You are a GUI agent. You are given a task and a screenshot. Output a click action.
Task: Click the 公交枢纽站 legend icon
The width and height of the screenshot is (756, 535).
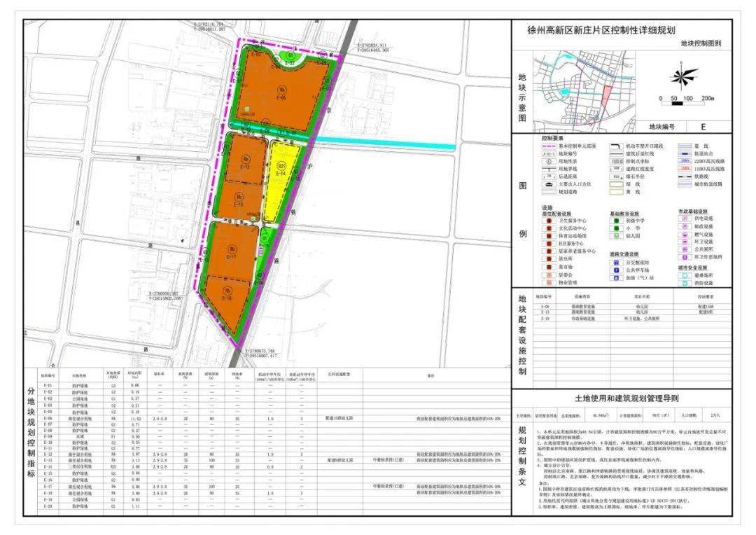(616, 263)
